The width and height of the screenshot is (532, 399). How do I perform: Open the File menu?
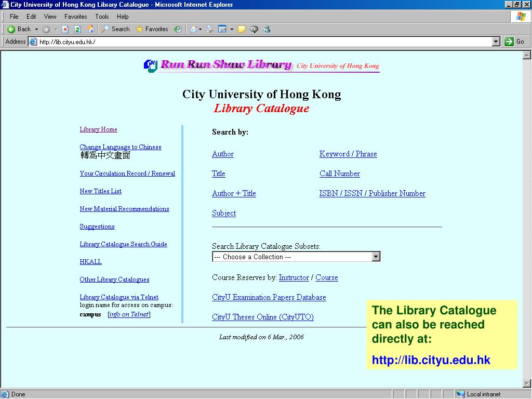tap(14, 16)
